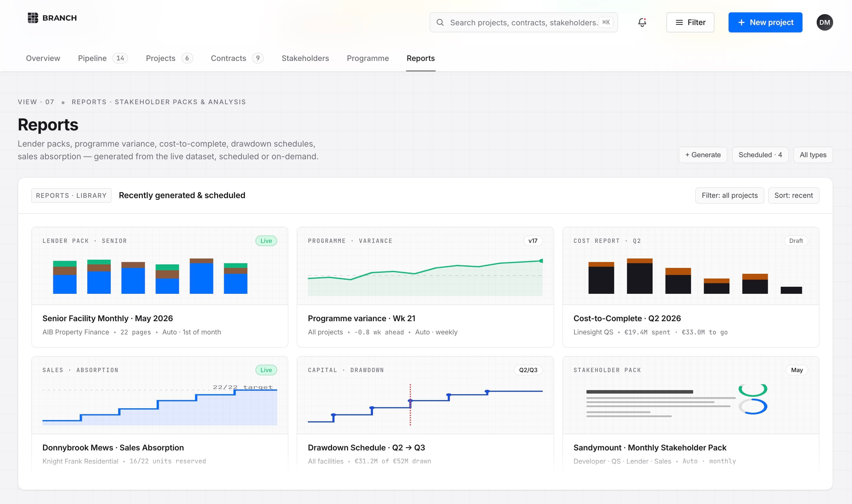
Task: Click the ⌘K shortcut badge
Action: 606,22
